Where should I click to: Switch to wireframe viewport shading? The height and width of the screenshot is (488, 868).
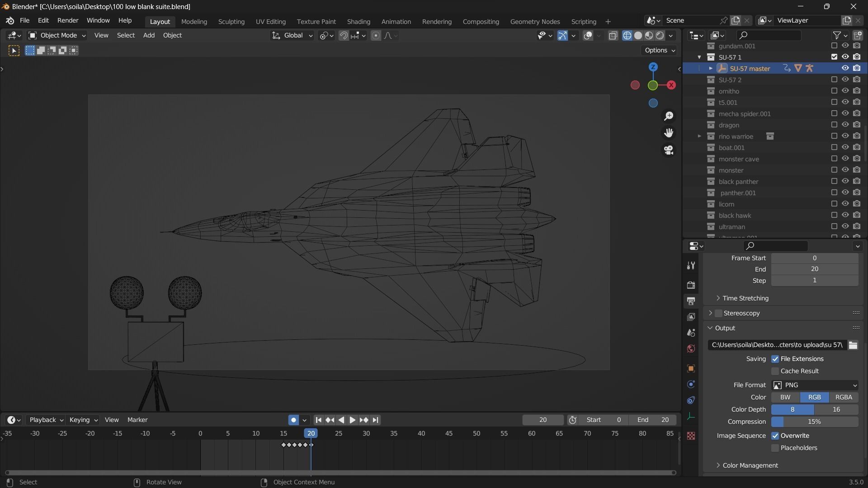[x=627, y=36]
